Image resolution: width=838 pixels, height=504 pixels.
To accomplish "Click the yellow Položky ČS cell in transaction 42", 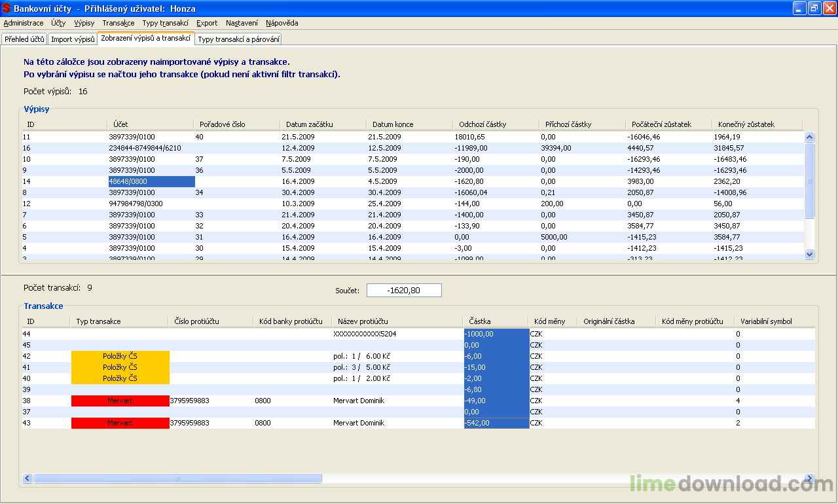I will (x=120, y=356).
